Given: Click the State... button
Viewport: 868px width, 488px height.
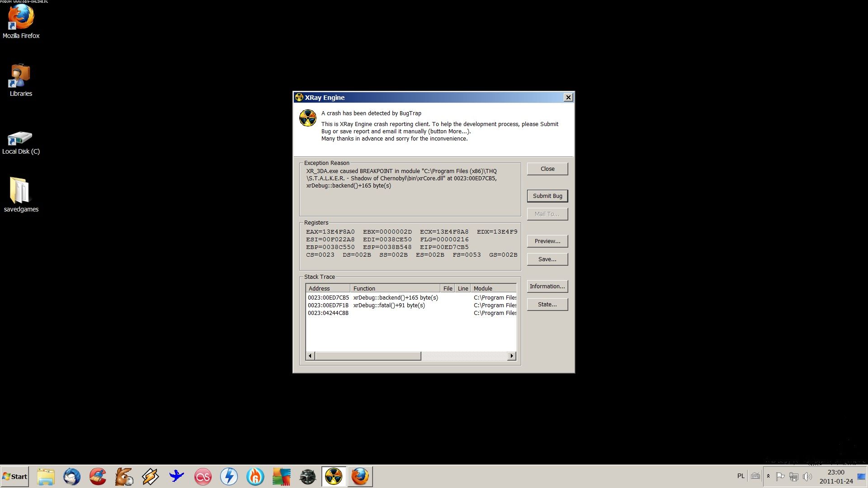Looking at the screenshot, I should click(x=547, y=305).
